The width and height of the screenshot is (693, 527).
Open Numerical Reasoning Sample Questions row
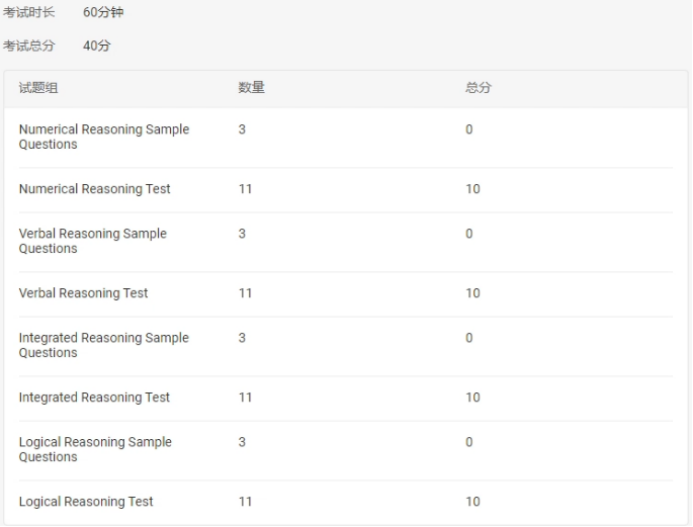click(103, 137)
